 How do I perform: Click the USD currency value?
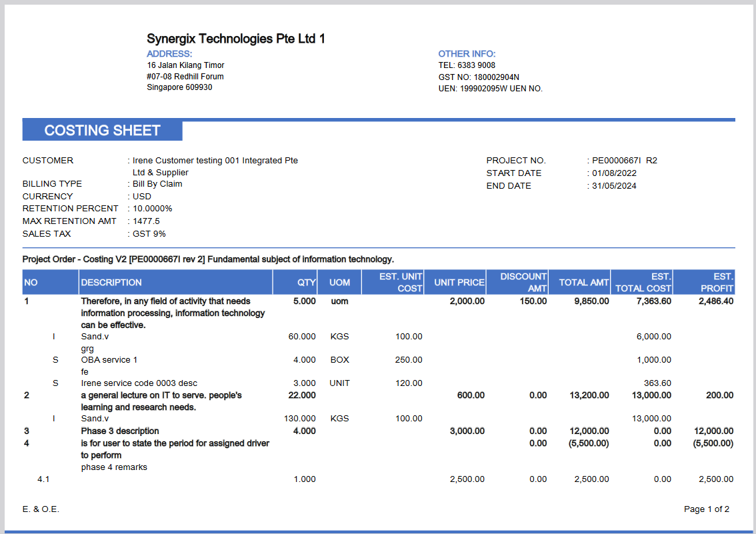[141, 196]
